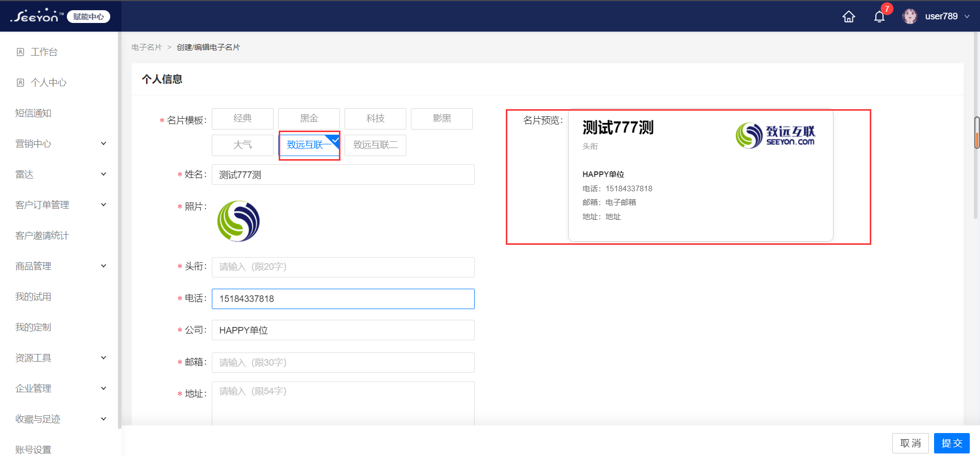Focus the 电话 input field
Viewport: 980px width, 456px height.
pos(343,299)
